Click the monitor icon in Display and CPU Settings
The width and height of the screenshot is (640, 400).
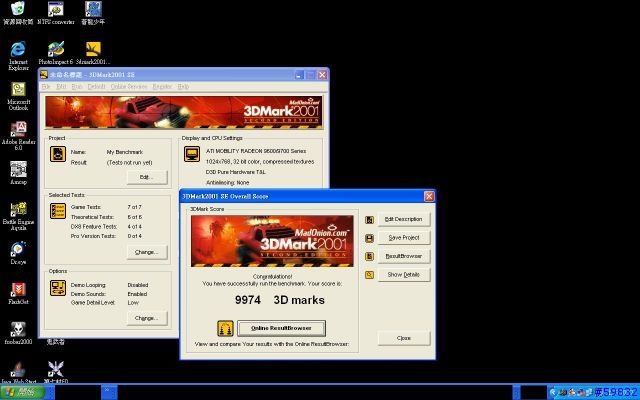coord(191,154)
